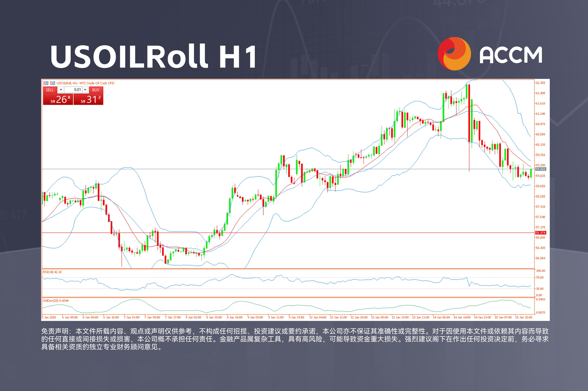
Task: Click the gray 59.268 current price tag
Action: (541, 169)
